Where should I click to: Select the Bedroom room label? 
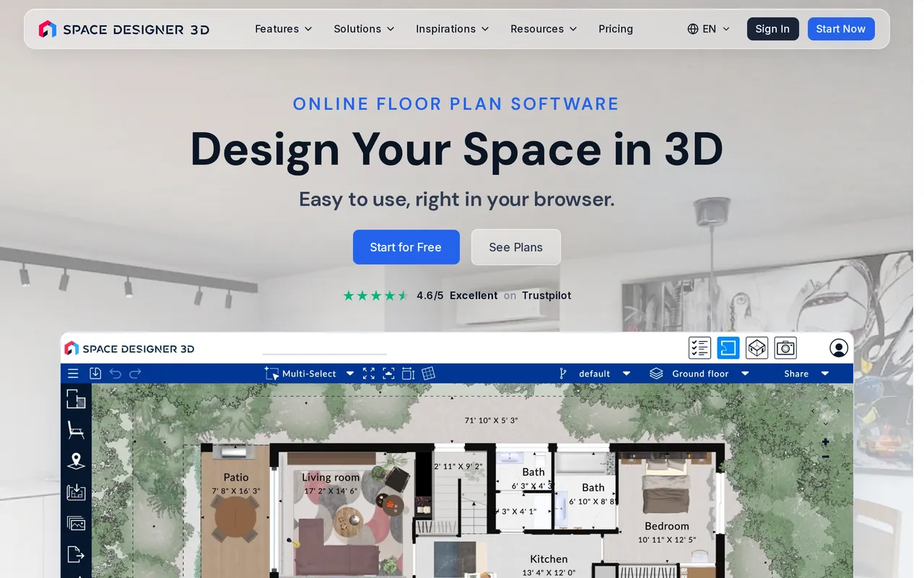667,527
